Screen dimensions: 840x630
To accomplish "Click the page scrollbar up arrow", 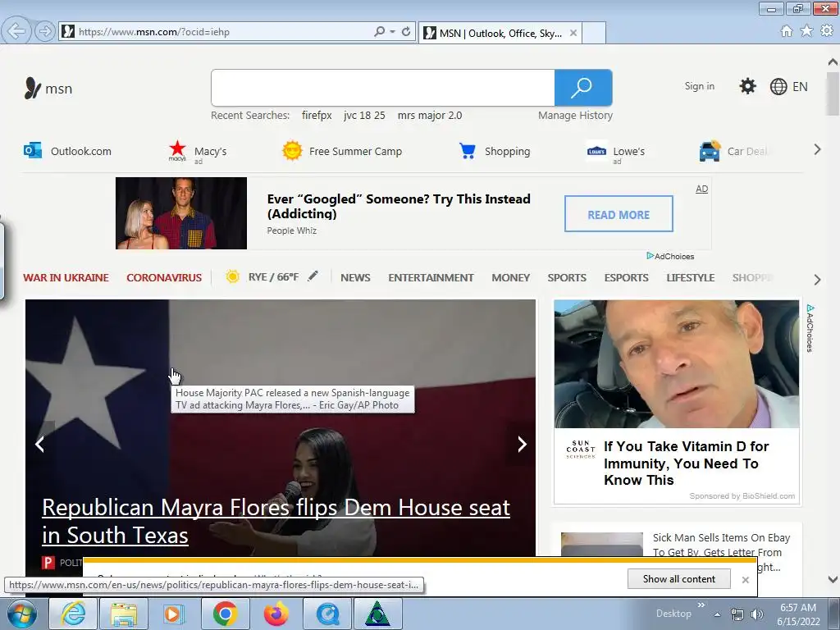I will pyautogui.click(x=833, y=62).
